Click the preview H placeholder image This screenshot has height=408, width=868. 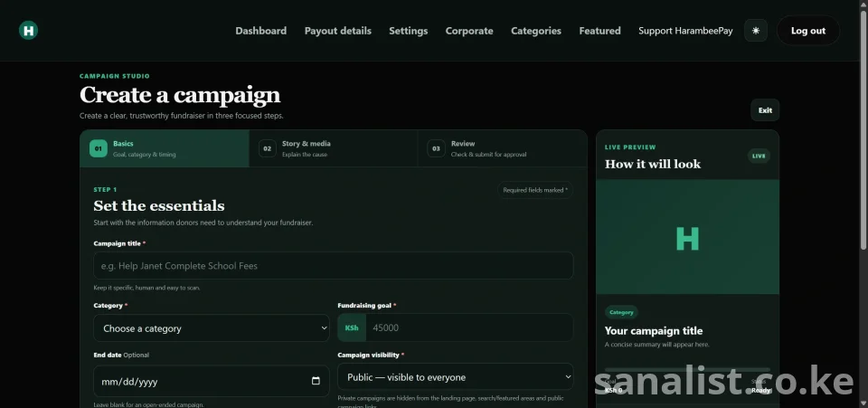pyautogui.click(x=687, y=237)
